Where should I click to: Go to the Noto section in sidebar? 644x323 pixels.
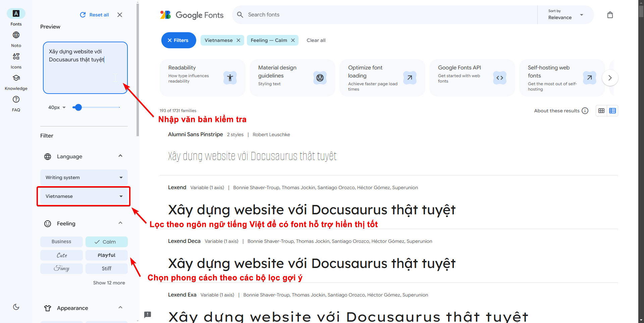16,38
